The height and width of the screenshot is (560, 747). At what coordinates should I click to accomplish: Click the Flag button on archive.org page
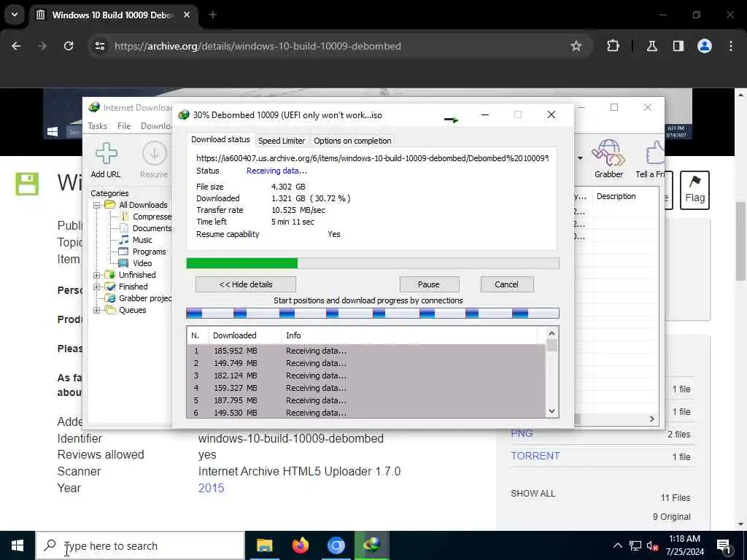[x=694, y=190]
